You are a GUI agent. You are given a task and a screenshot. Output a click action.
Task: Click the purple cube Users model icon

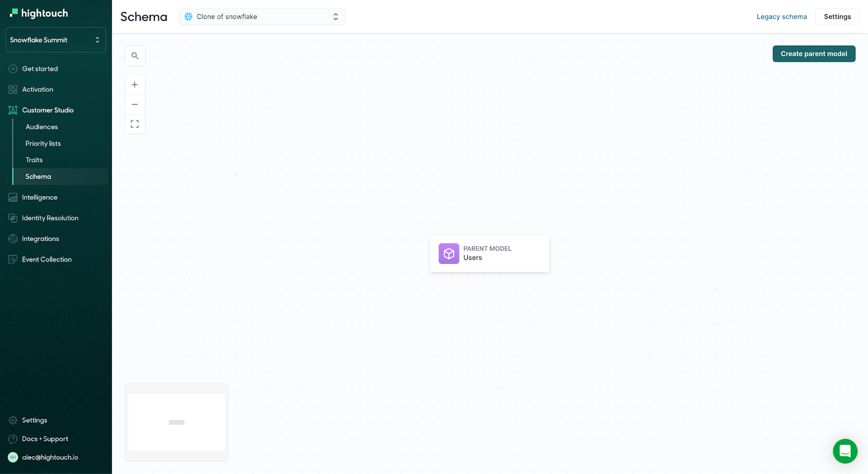tap(449, 254)
